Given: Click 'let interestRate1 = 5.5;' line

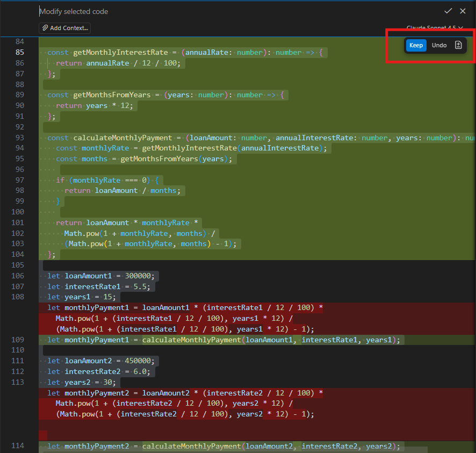Looking at the screenshot, I should point(99,286).
